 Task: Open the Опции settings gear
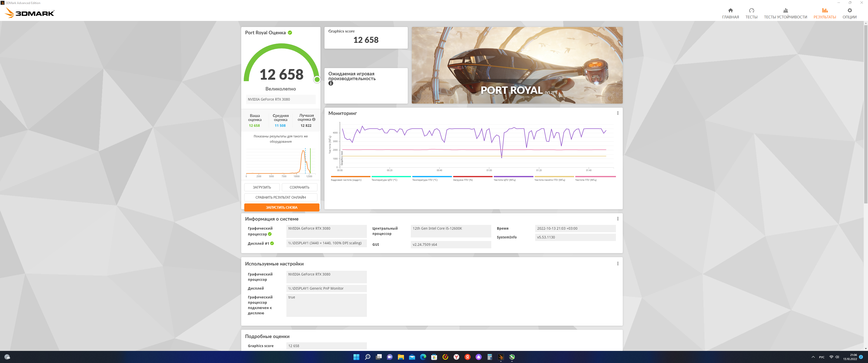(x=849, y=13)
